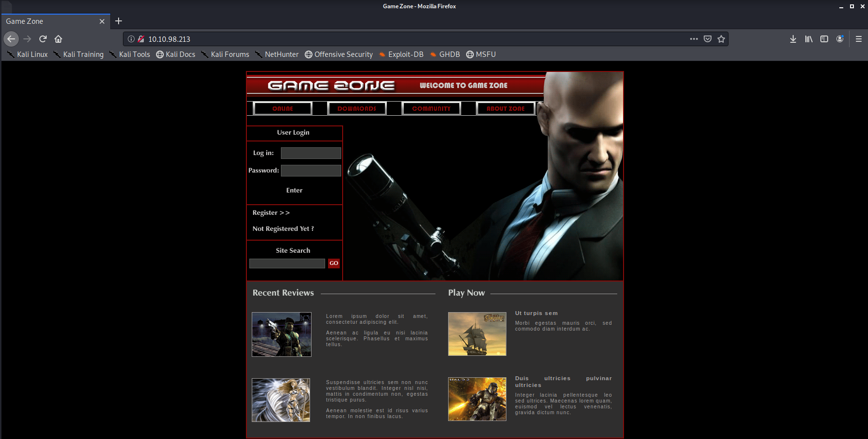Open the Firefox account icon
The image size is (868, 439).
[840, 39]
